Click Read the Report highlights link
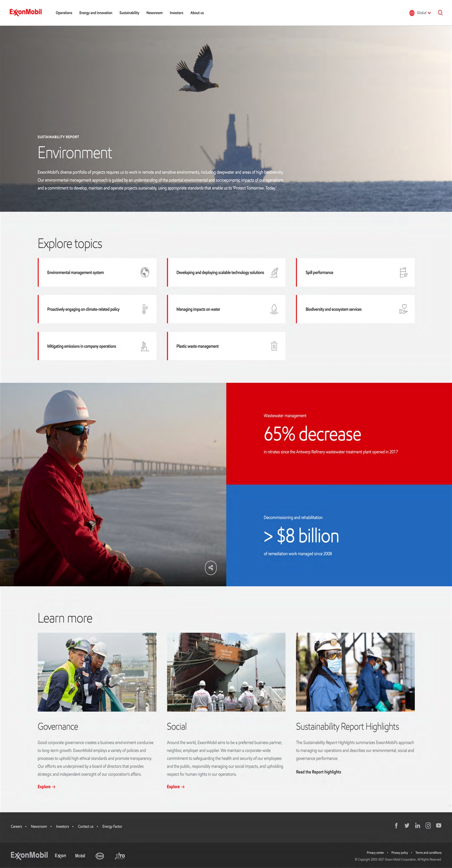This screenshot has height=868, width=452. coord(318,772)
